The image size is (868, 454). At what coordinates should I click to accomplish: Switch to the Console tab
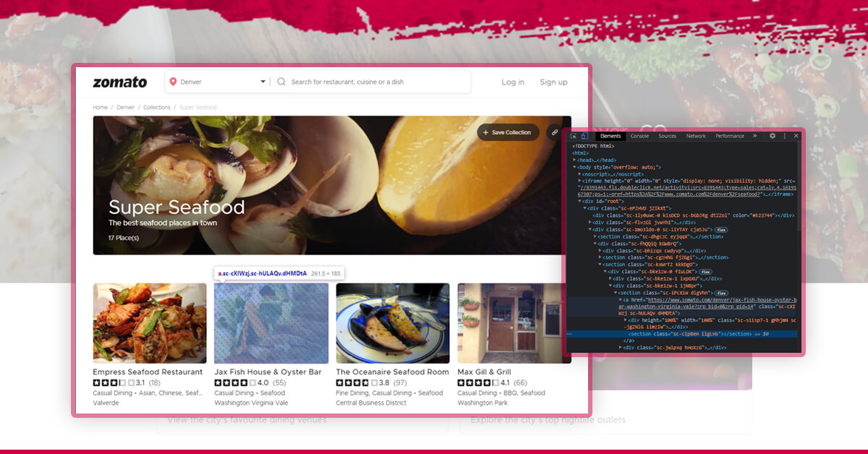pyautogui.click(x=639, y=136)
